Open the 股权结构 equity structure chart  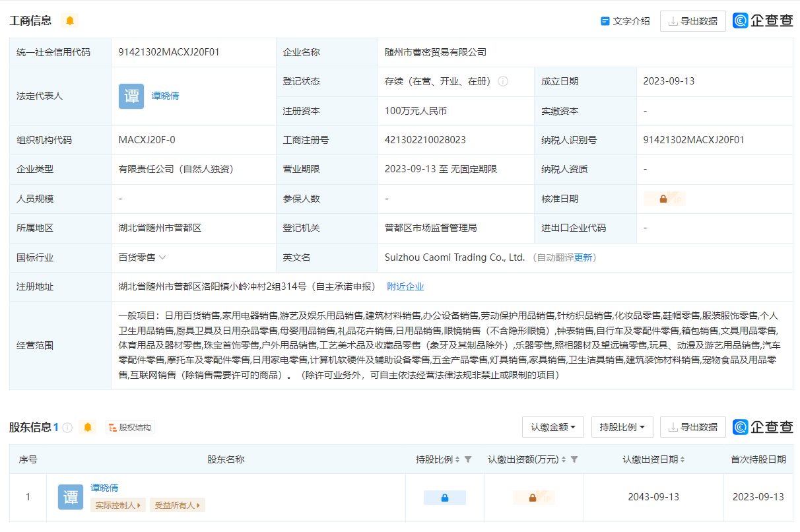point(130,428)
